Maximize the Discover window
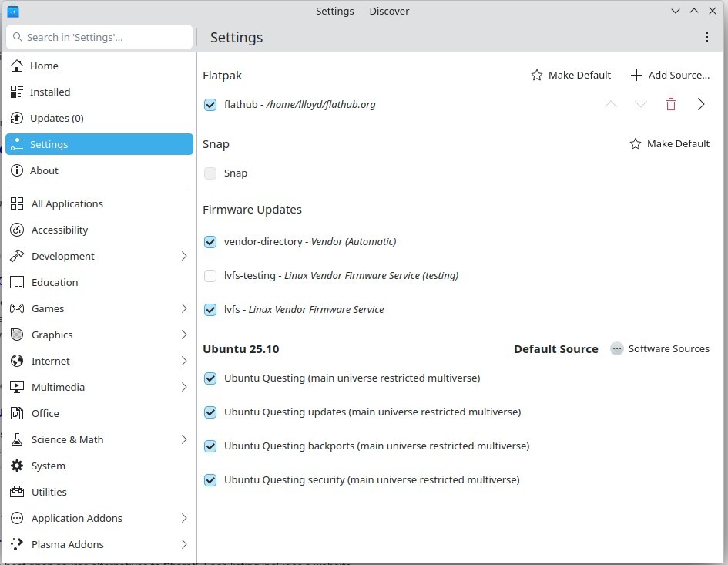 693,11
